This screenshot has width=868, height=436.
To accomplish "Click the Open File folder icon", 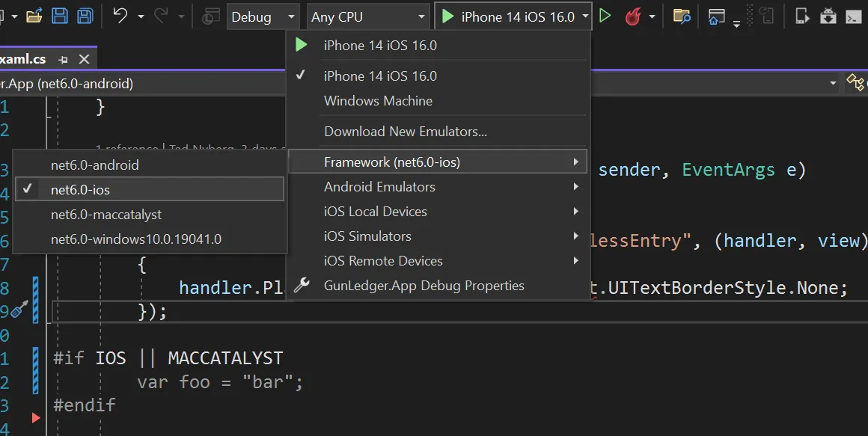I will click(34, 16).
